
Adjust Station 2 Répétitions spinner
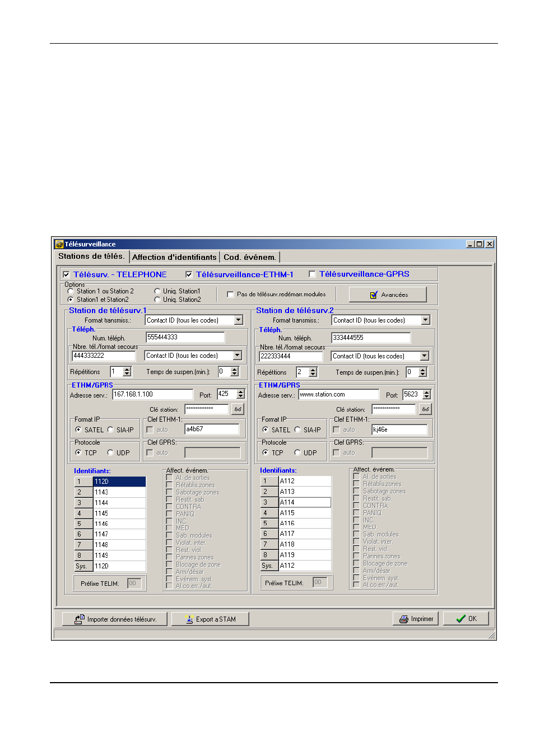[x=313, y=372]
